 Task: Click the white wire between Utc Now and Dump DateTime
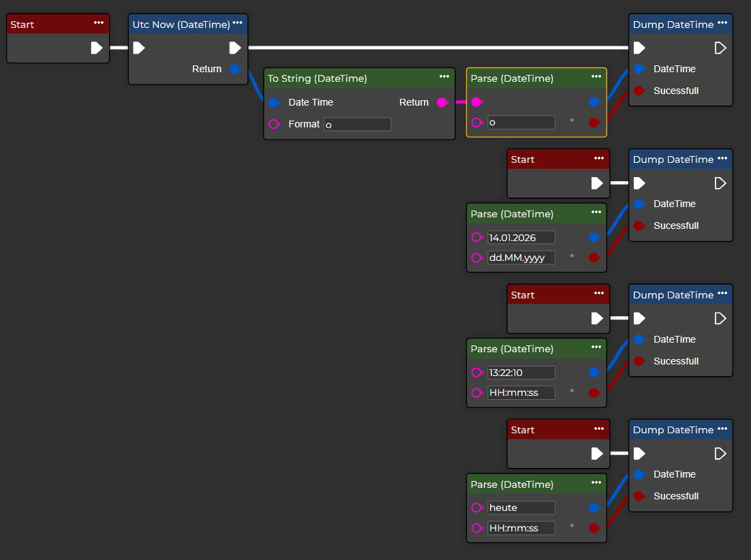436,48
